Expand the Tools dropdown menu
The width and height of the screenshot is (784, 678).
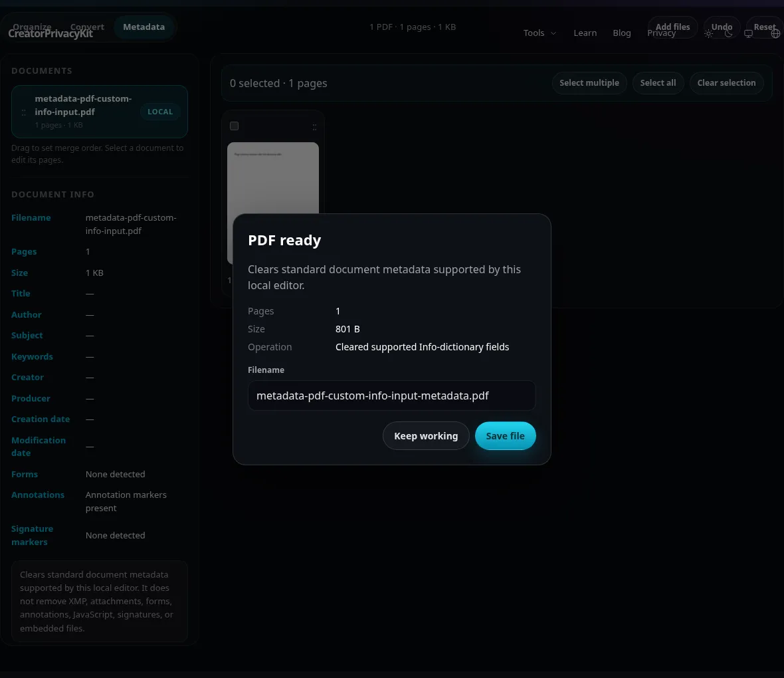point(539,33)
